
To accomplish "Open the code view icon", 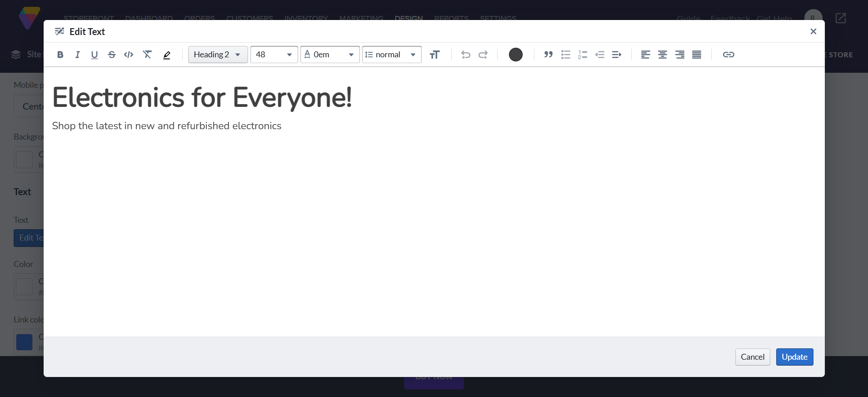I will pos(129,55).
